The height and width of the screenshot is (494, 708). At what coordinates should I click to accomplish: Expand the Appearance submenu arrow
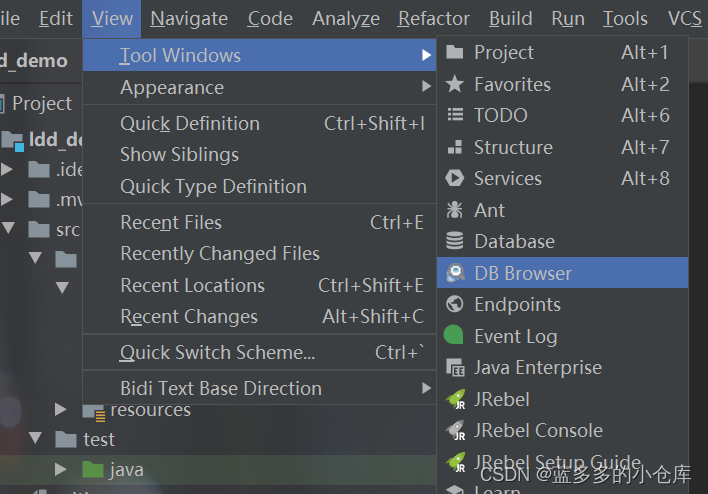pos(426,86)
